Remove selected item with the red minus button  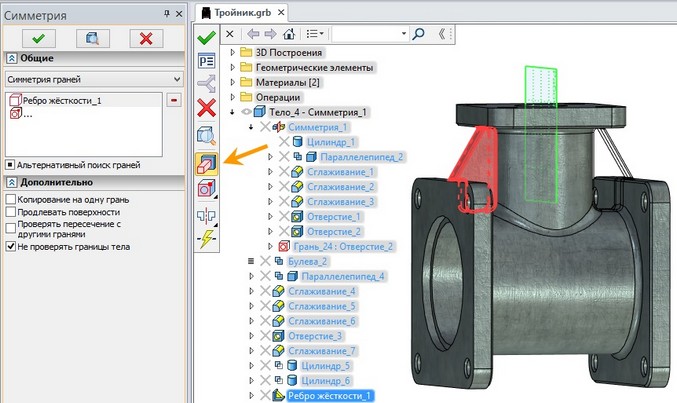(x=174, y=101)
